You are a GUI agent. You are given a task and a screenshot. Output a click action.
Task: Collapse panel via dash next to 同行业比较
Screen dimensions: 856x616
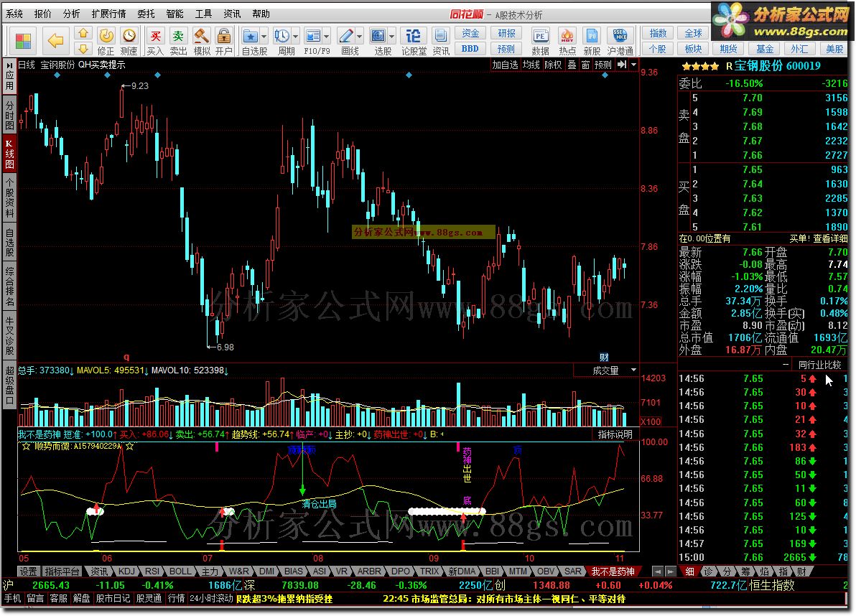786,364
